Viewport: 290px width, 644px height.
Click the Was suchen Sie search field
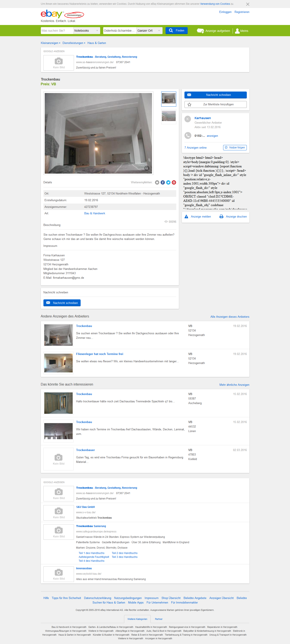coord(57,31)
